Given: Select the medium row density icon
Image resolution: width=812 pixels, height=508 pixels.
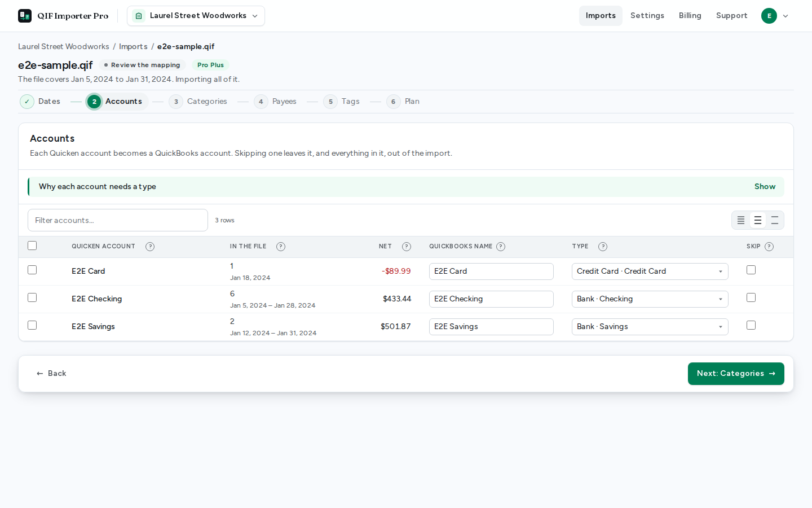Looking at the screenshot, I should click(758, 220).
